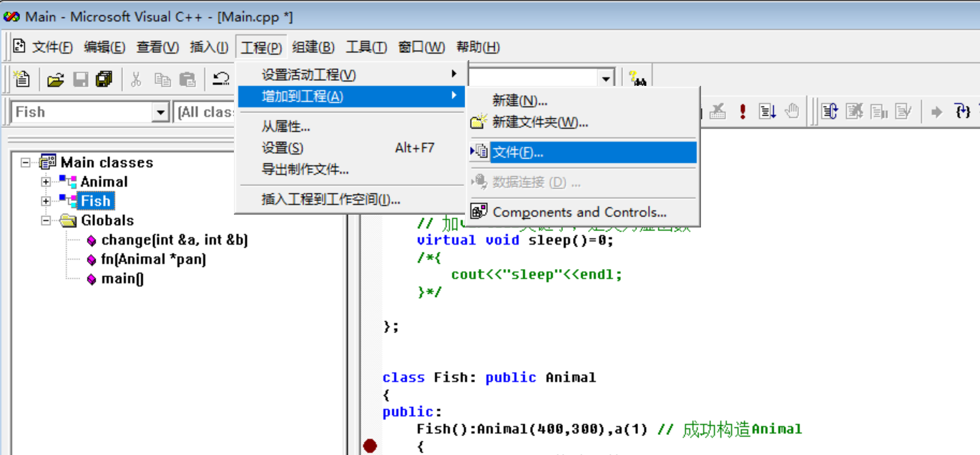Choose 新建(N)... in submenu
This screenshot has width=980, height=455.
point(582,101)
